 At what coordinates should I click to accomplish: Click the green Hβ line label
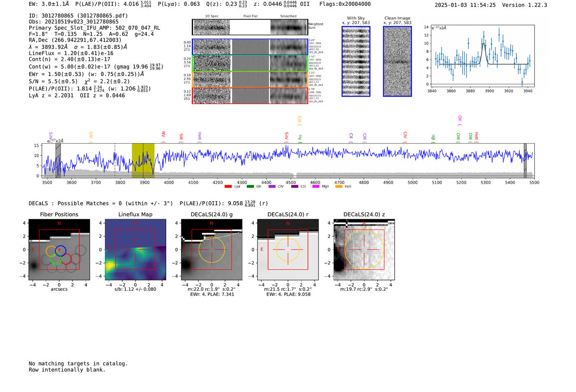coord(433,139)
